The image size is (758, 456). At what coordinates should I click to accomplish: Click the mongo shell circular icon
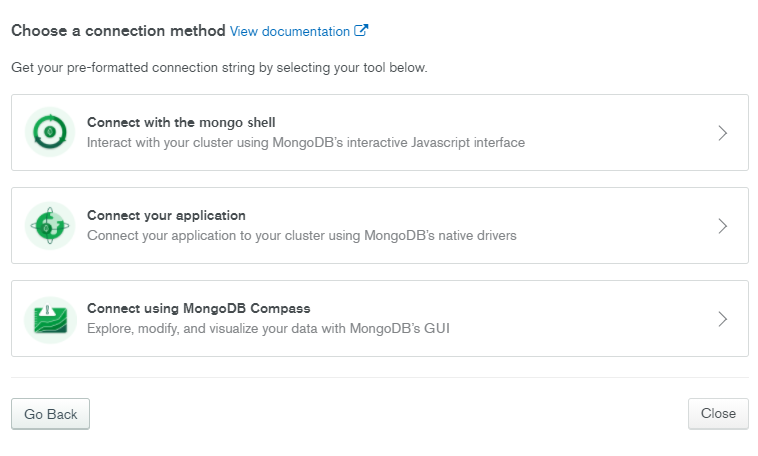(50, 133)
